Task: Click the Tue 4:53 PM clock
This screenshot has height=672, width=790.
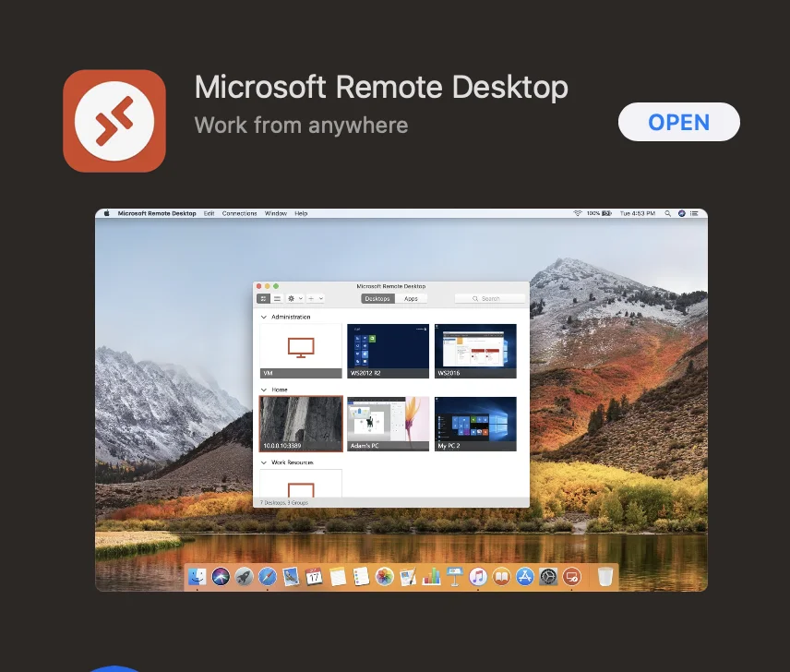Action: (x=638, y=213)
